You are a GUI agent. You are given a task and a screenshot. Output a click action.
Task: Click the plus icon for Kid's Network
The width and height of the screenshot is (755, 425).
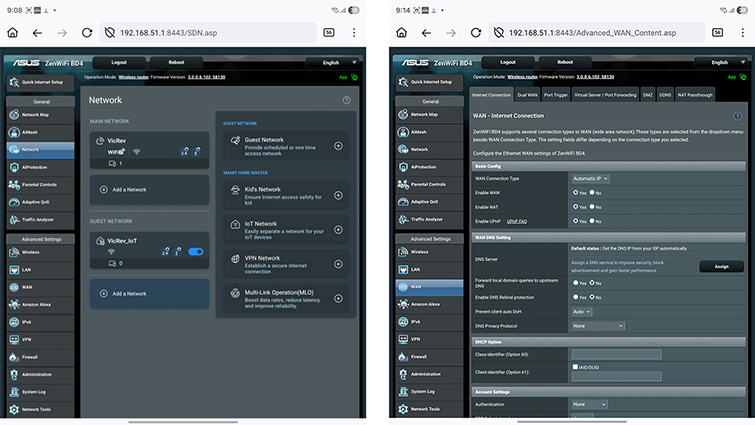338,194
